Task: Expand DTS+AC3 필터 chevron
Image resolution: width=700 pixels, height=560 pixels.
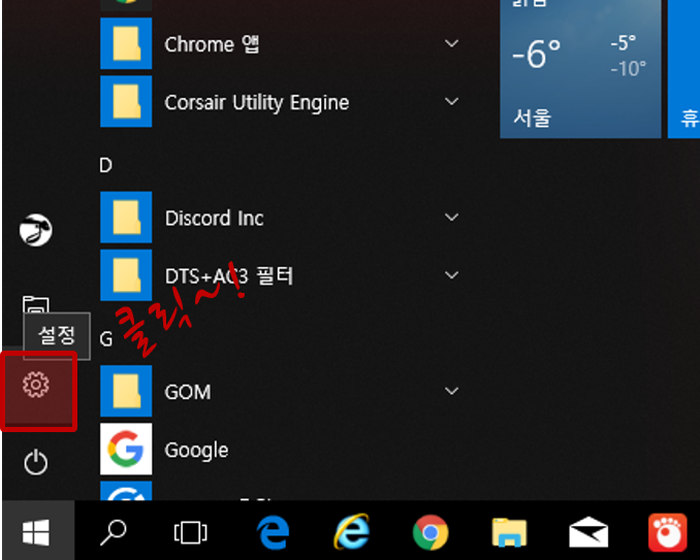Action: pyautogui.click(x=452, y=275)
